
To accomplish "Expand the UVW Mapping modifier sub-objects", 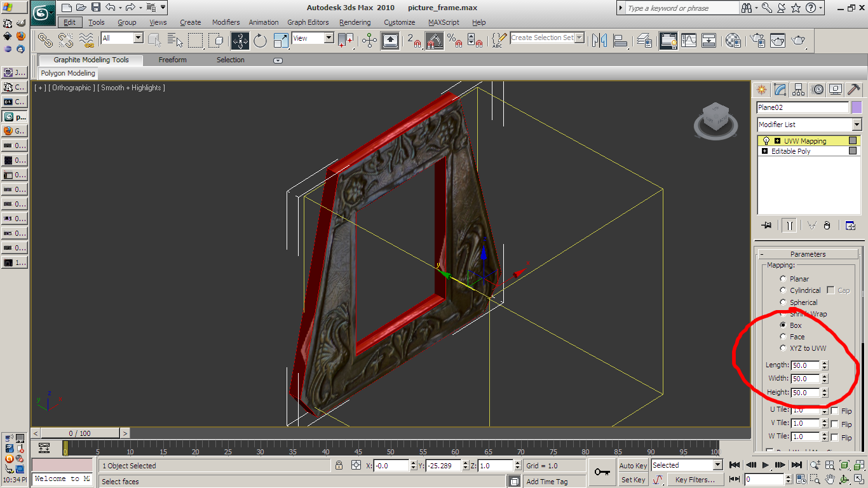I will click(777, 141).
